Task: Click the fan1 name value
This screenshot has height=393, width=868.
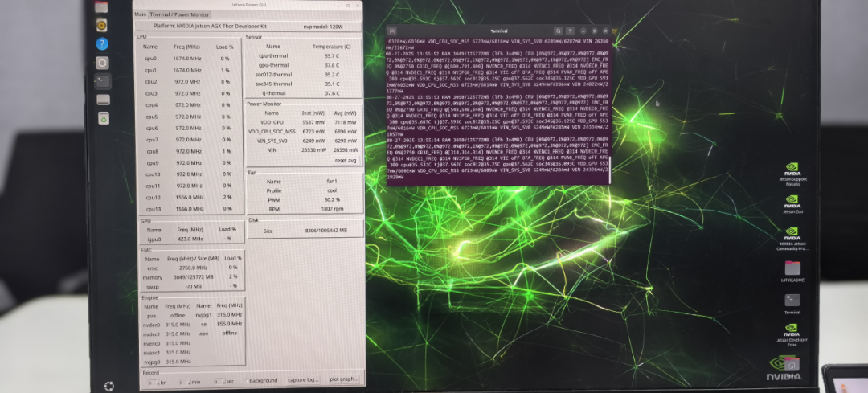Action: [332, 182]
